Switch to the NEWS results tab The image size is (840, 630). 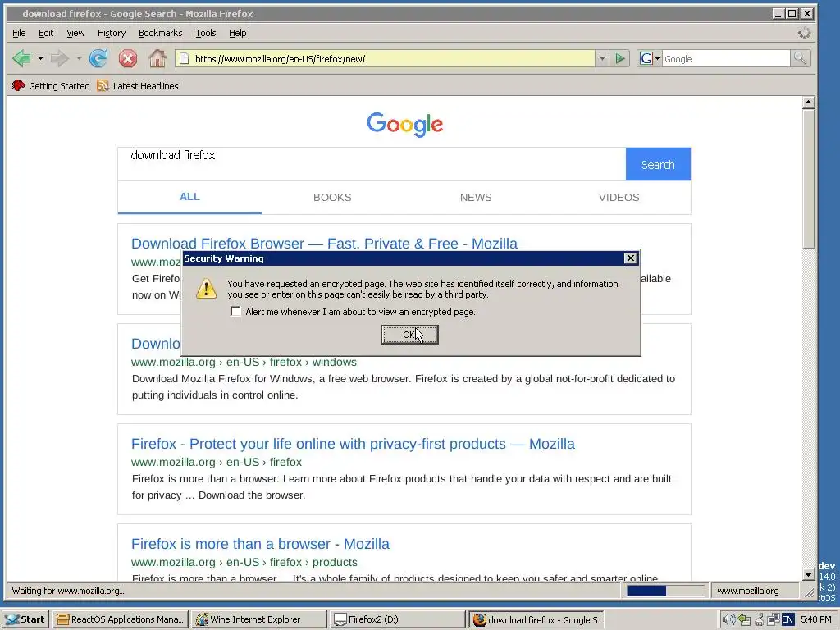[x=476, y=197]
